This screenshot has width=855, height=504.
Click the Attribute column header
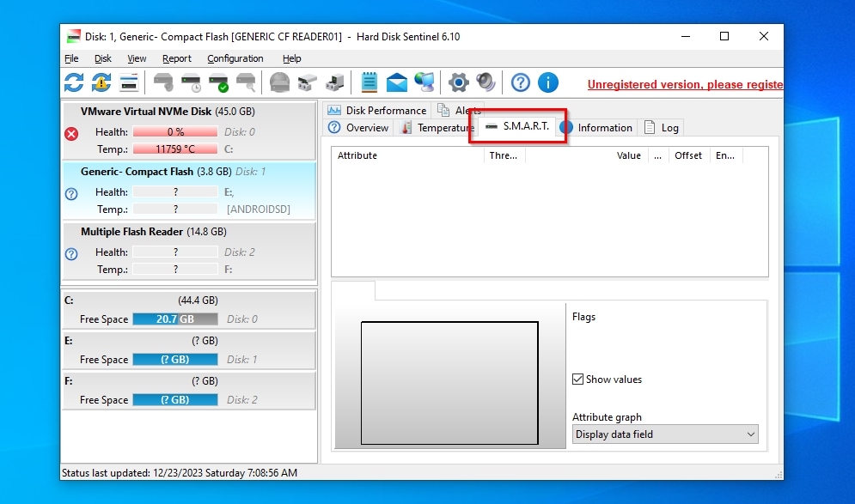point(407,155)
